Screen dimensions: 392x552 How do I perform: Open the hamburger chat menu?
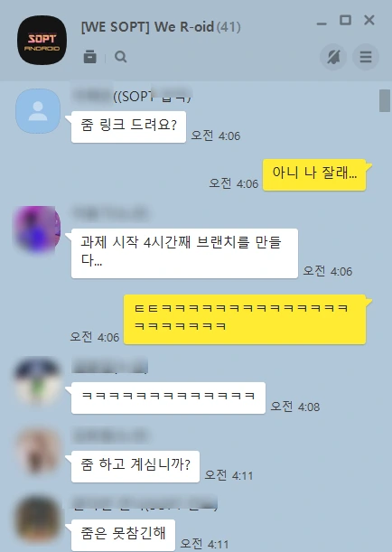[x=366, y=57]
